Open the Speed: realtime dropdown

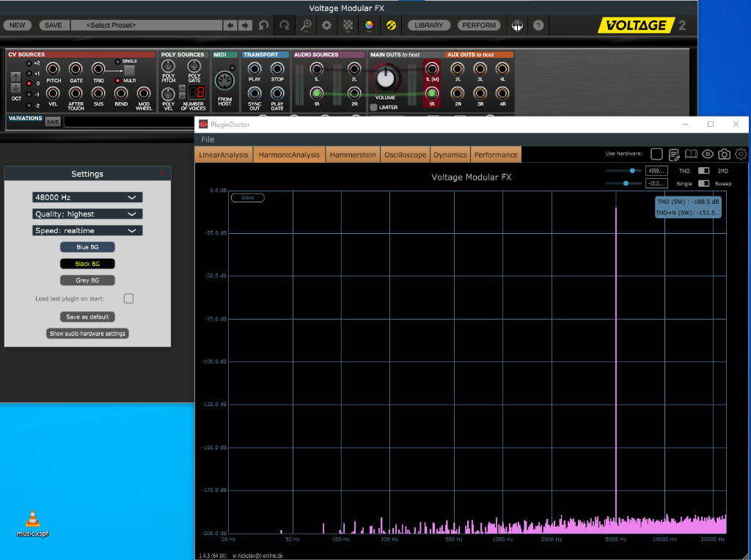point(87,231)
